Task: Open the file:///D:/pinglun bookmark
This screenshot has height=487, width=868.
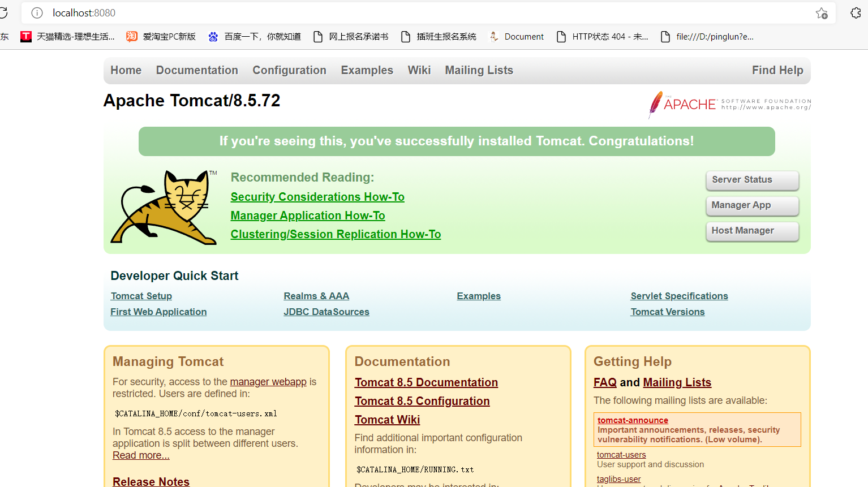Action: pyautogui.click(x=707, y=37)
